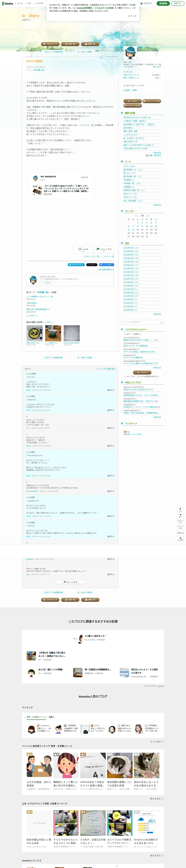186x868 pixels.
Task: Open the 画像一覧を見る link with image icon
Action: tap(153, 155)
